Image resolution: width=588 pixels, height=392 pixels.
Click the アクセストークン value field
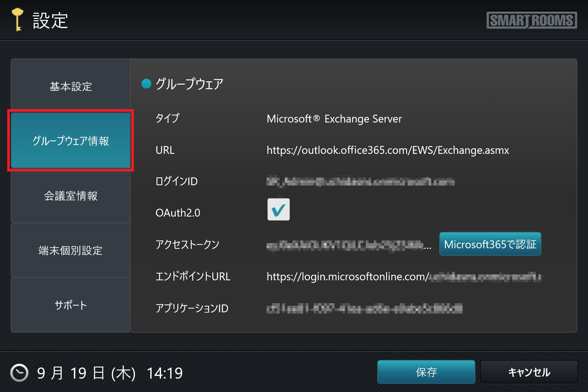(x=348, y=245)
